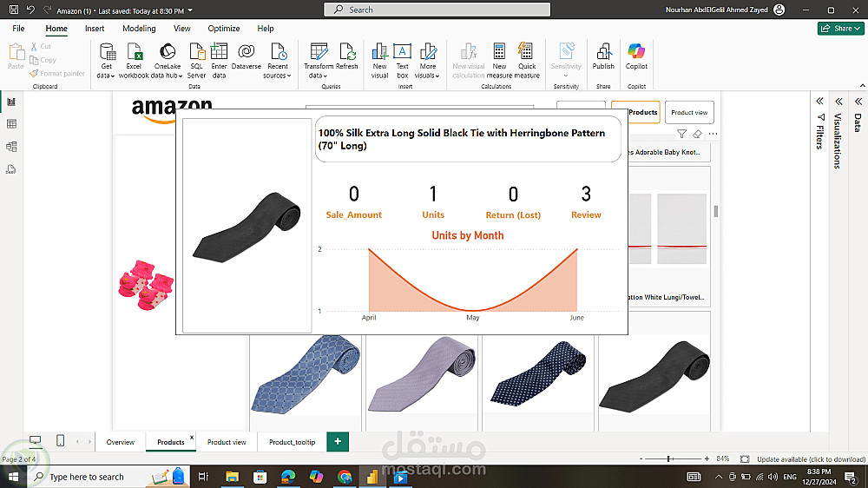Switch to Insert ribbon tab
This screenshot has width=868, height=488.
coord(95,29)
